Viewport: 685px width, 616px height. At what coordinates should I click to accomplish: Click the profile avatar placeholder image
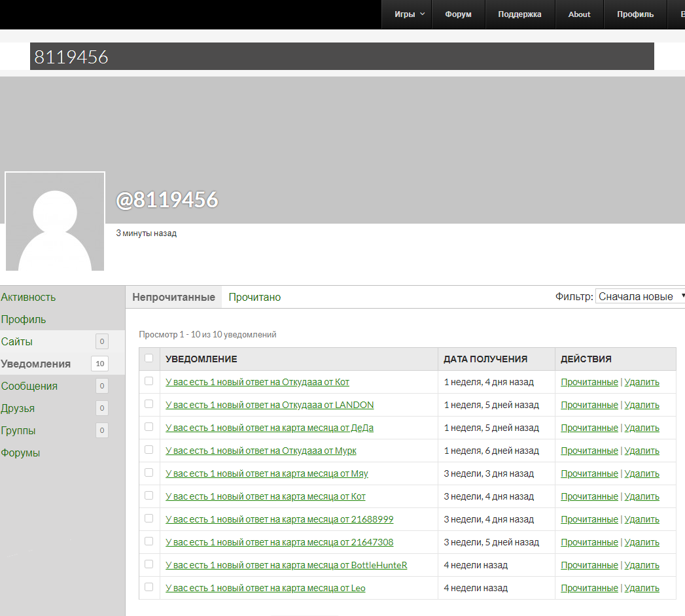pos(55,222)
